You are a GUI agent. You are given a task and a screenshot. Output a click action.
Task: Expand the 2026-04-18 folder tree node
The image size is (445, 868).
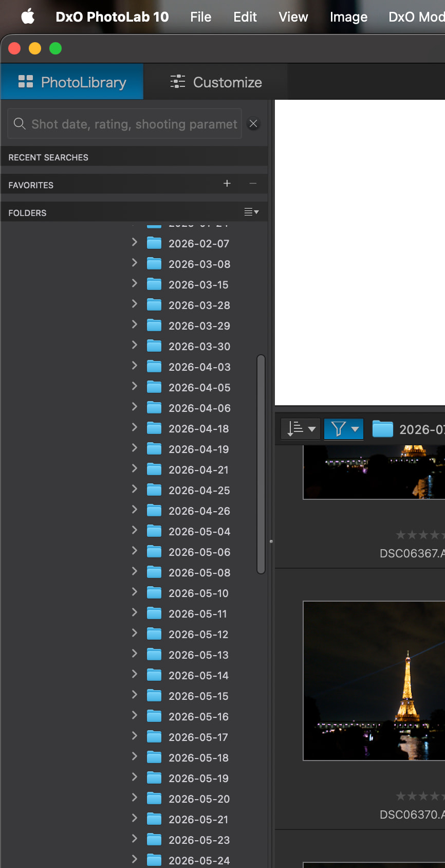pos(135,427)
